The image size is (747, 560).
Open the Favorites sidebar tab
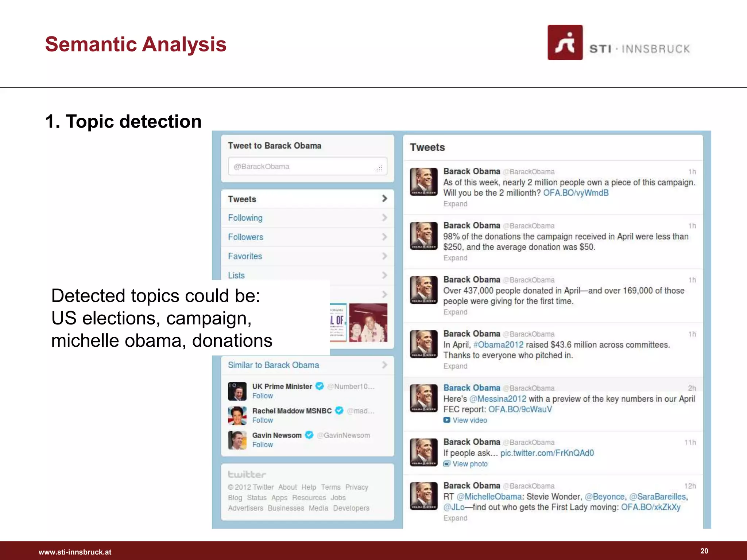tap(307, 256)
